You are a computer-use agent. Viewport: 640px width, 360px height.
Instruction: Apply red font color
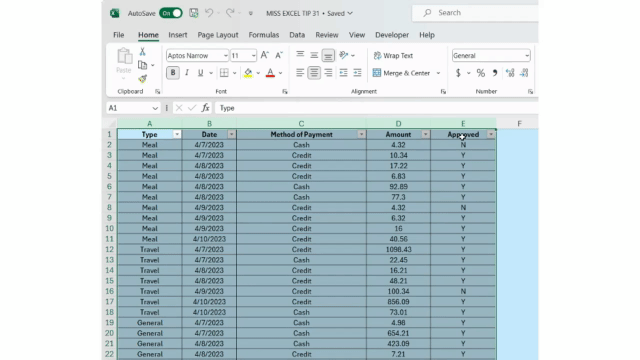point(270,73)
